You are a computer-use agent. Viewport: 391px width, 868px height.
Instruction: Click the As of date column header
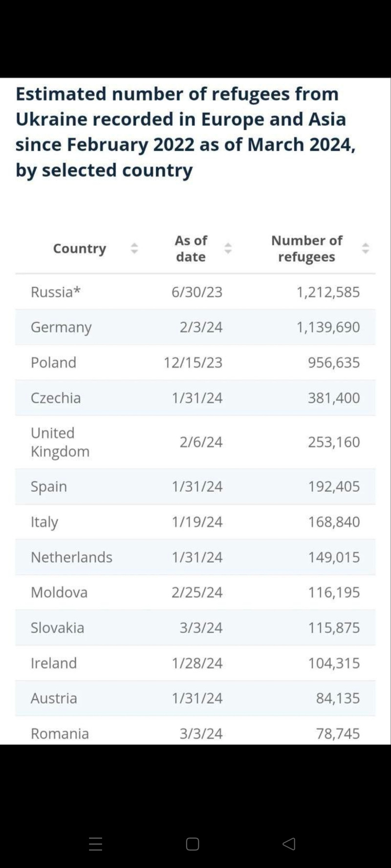click(x=191, y=248)
